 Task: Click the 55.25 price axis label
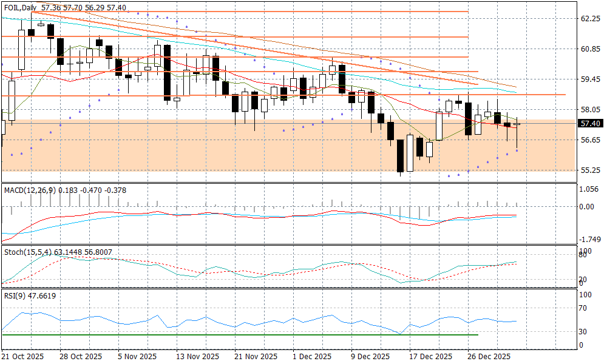click(590, 170)
